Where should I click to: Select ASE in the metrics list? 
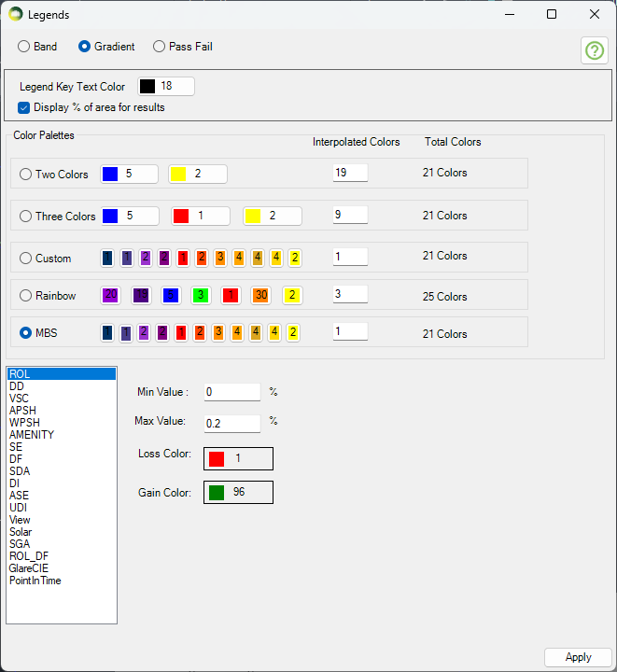(62, 496)
